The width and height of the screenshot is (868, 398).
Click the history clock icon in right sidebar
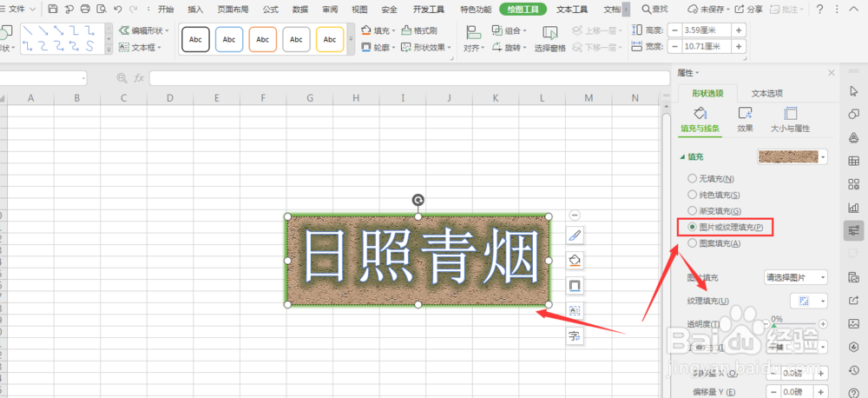[853, 370]
